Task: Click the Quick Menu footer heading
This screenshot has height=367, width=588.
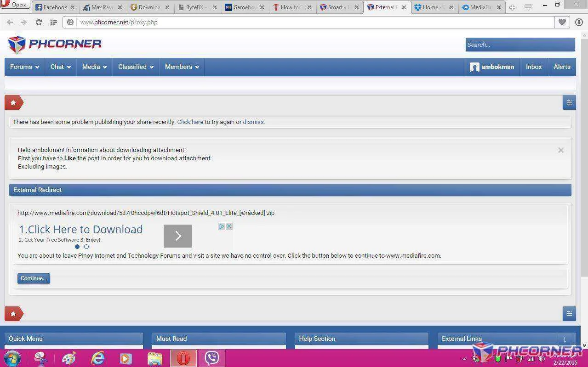Action: click(x=26, y=339)
